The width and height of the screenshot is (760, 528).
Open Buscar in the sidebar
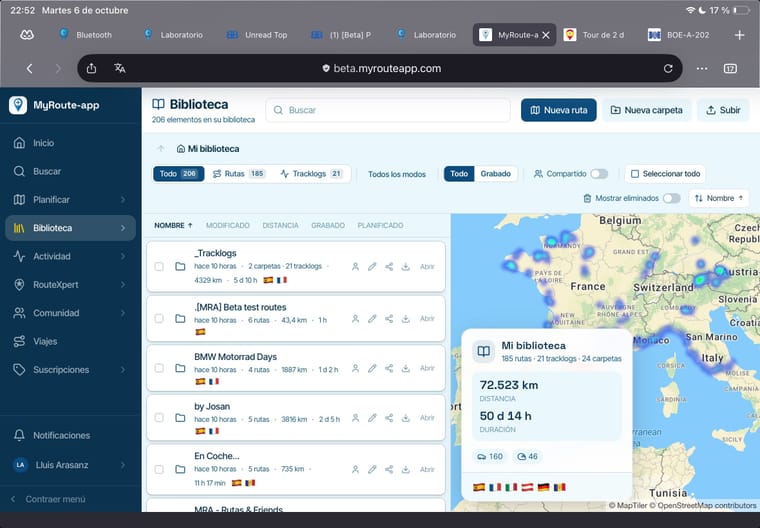70,171
